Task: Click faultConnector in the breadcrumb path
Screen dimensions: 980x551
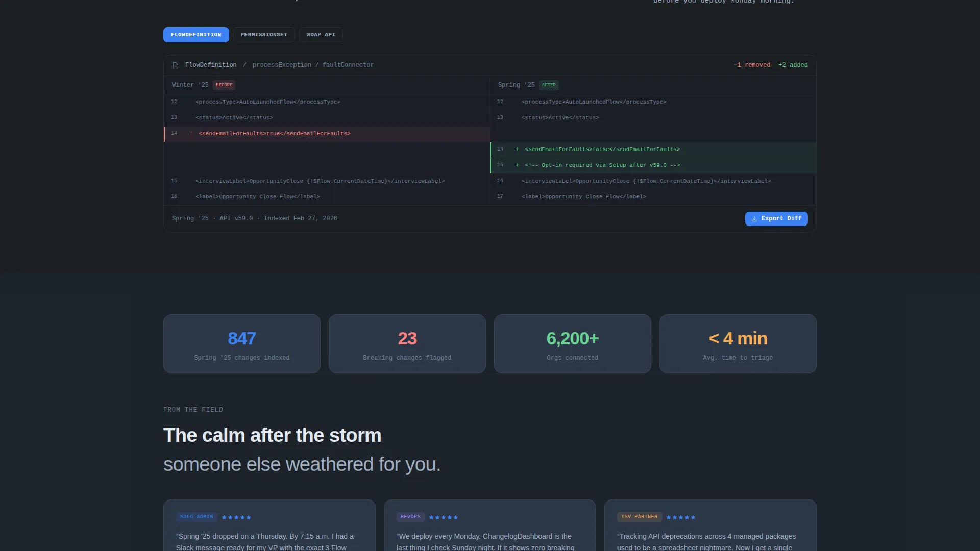Action: (x=348, y=65)
